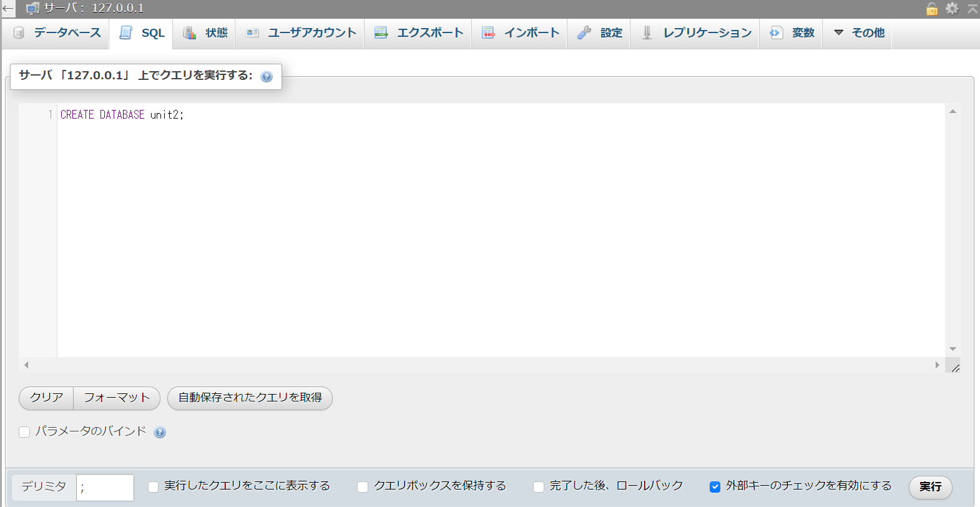The width and height of the screenshot is (980, 507).
Task: Open page settings gear icon
Action: coord(952,8)
